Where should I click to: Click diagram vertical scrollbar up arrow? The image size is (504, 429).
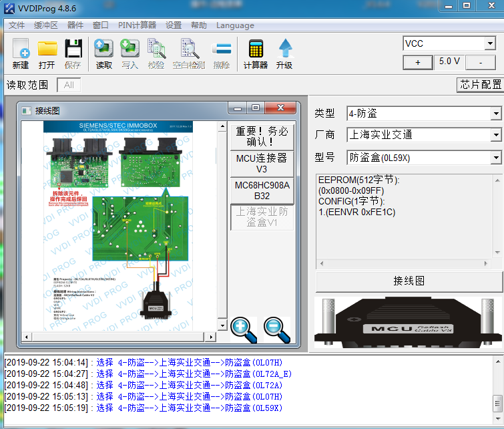tap(222, 126)
